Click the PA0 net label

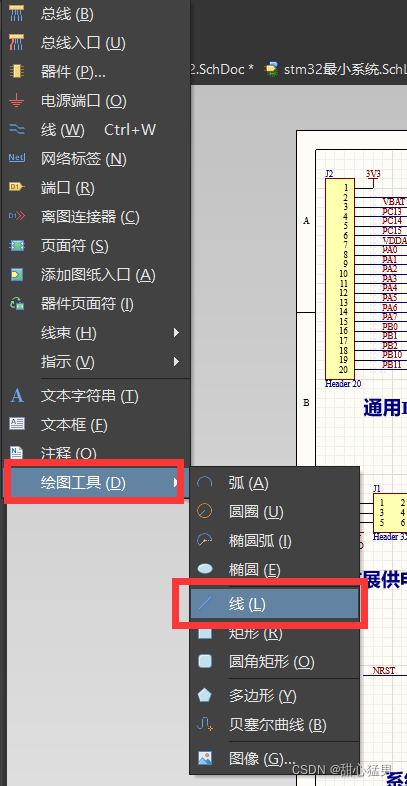click(390, 249)
